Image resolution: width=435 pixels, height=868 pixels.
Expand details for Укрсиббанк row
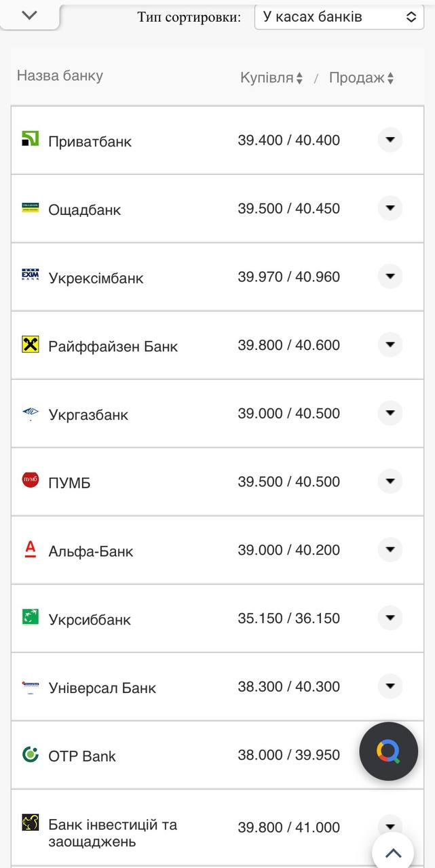[x=390, y=618]
